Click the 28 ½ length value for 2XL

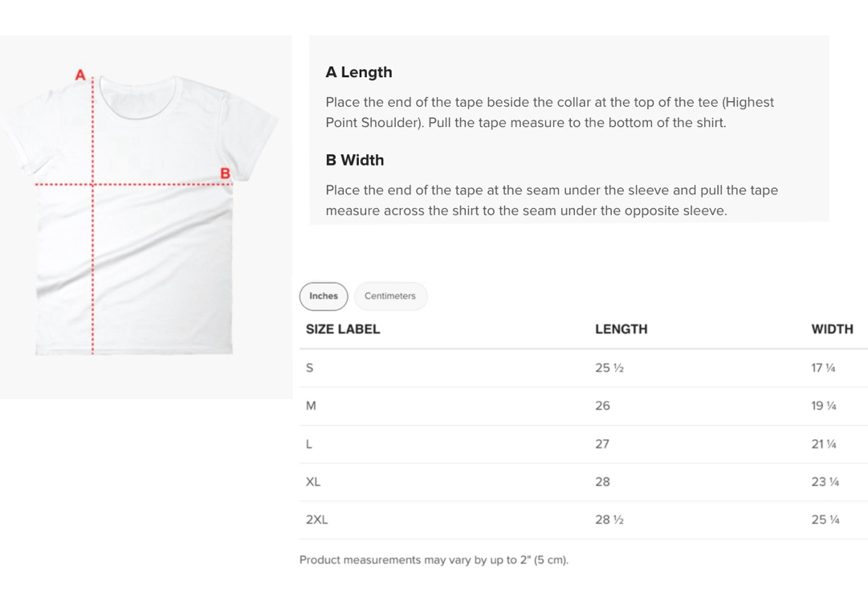click(x=609, y=520)
